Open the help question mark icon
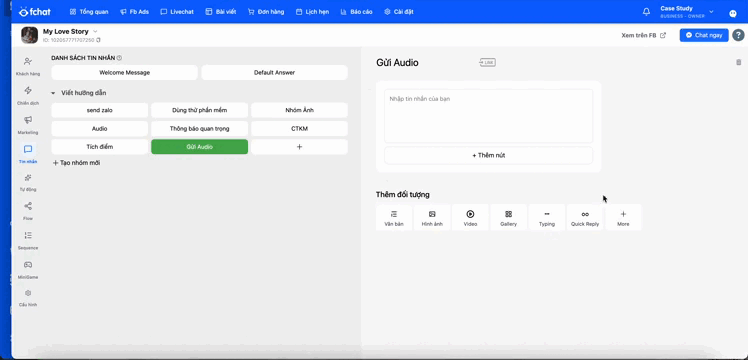The height and width of the screenshot is (360, 748). click(738, 35)
